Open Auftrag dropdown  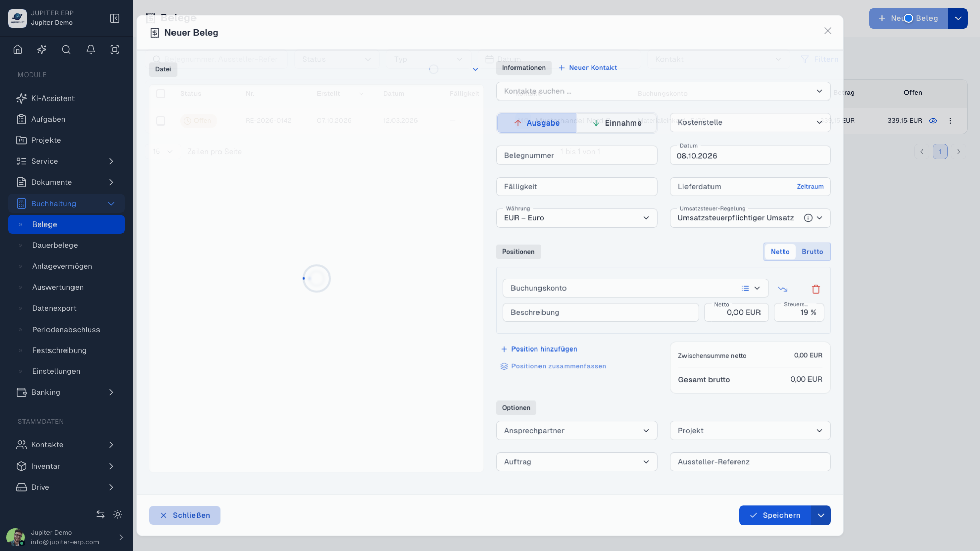577,462
